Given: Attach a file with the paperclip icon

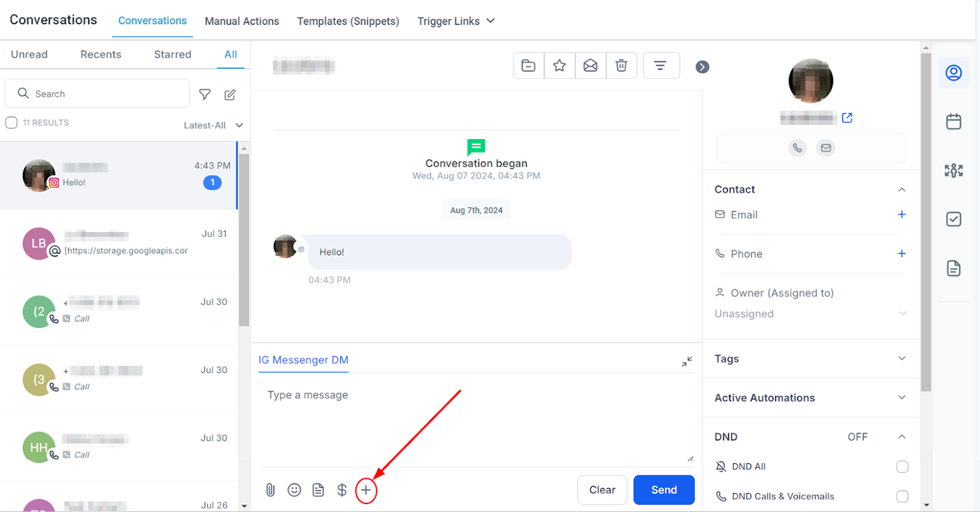Looking at the screenshot, I should [x=270, y=490].
